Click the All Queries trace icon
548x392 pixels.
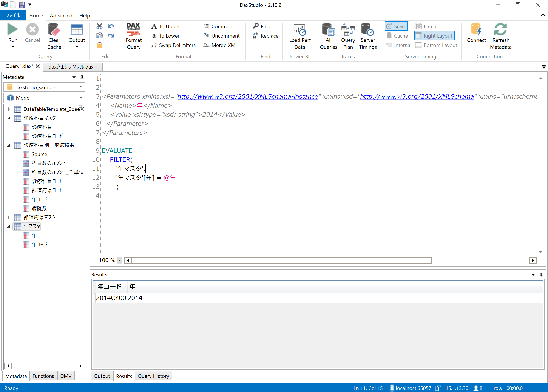(x=328, y=30)
